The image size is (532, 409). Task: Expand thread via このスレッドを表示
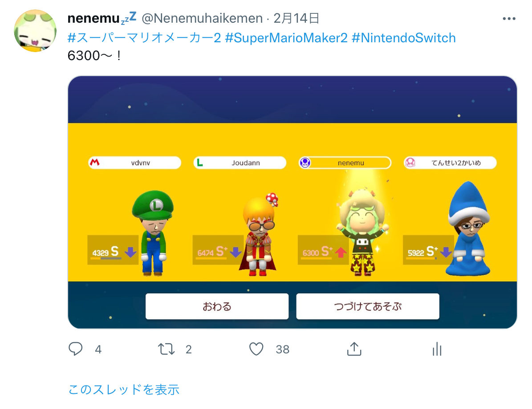(x=123, y=389)
